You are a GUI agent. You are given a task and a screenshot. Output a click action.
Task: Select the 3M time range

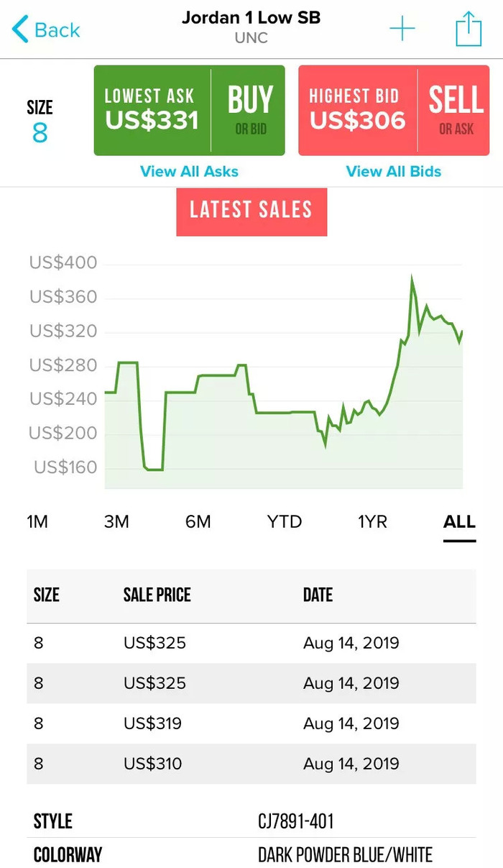click(x=116, y=522)
